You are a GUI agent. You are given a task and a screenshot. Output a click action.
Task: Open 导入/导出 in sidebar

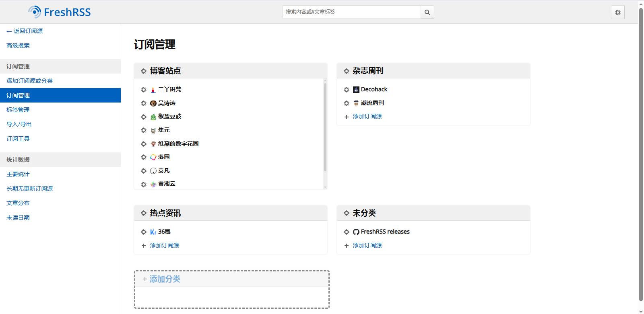click(60, 124)
